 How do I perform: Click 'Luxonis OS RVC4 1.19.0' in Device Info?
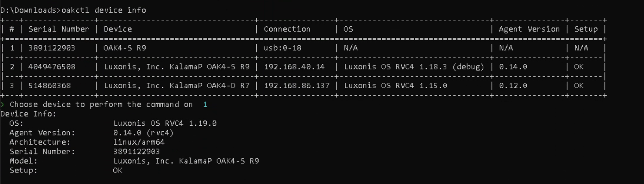pyautogui.click(x=165, y=123)
